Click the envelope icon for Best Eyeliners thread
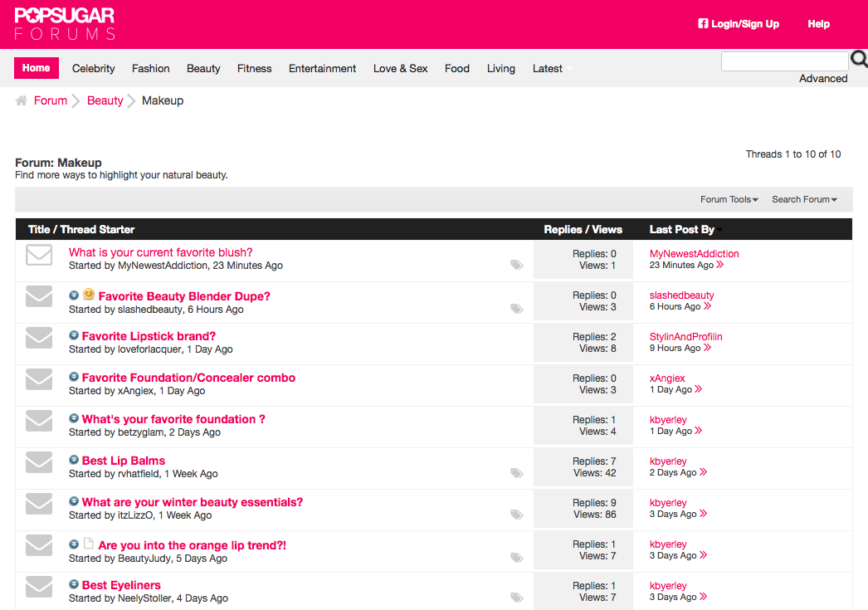Image resolution: width=868 pixels, height=610 pixels. pos(39,587)
